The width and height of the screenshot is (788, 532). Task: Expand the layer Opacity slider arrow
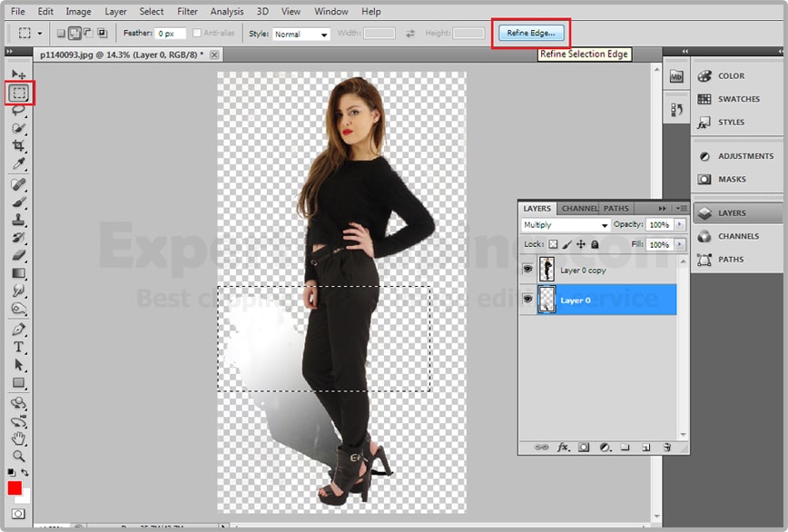[x=680, y=225]
